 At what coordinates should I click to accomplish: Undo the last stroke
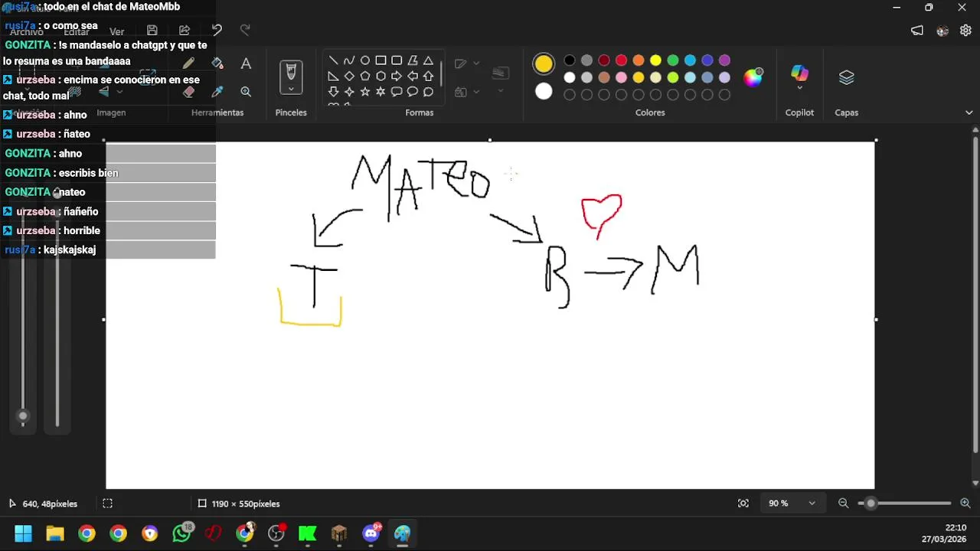[x=217, y=30]
